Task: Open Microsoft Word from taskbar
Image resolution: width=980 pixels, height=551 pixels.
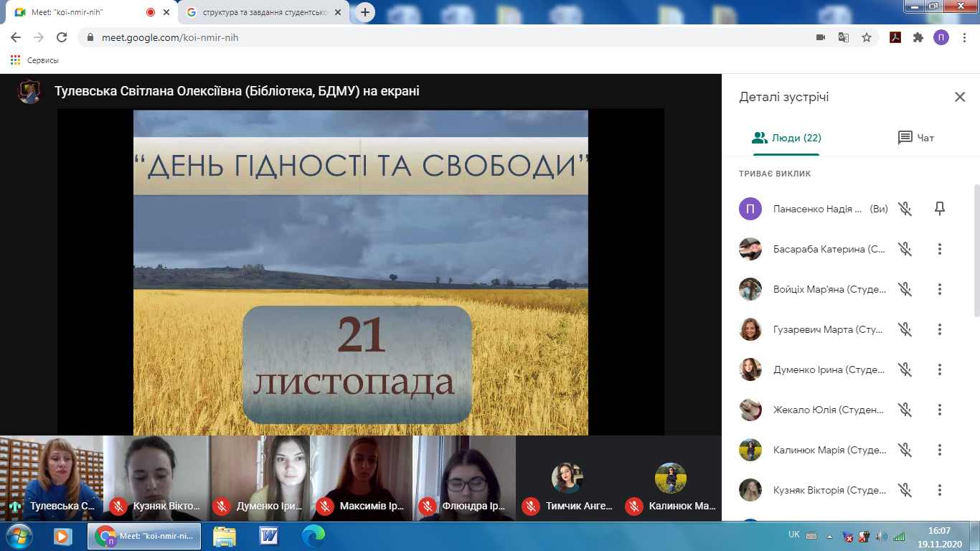Action: click(269, 536)
